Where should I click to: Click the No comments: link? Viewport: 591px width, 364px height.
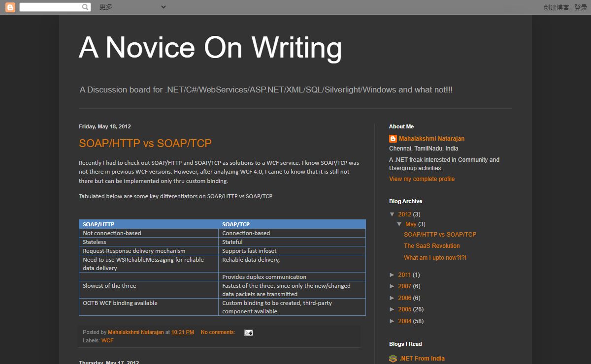click(218, 333)
